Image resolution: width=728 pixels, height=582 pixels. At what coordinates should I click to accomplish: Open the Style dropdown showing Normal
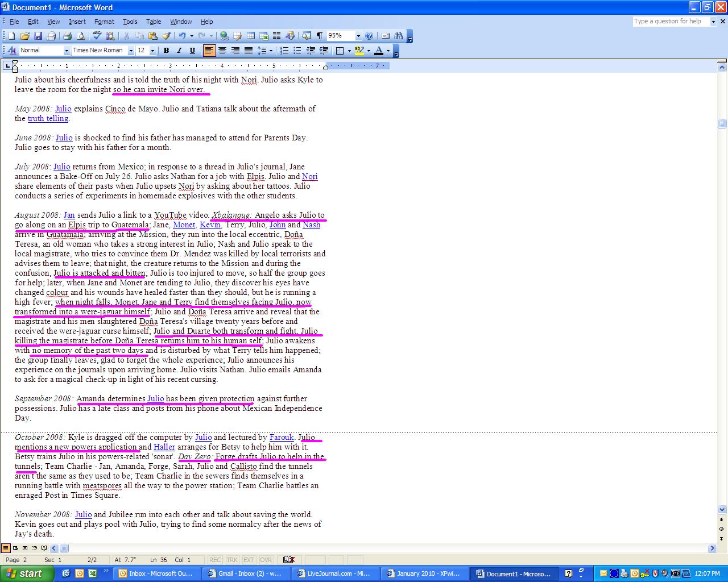pyautogui.click(x=66, y=51)
